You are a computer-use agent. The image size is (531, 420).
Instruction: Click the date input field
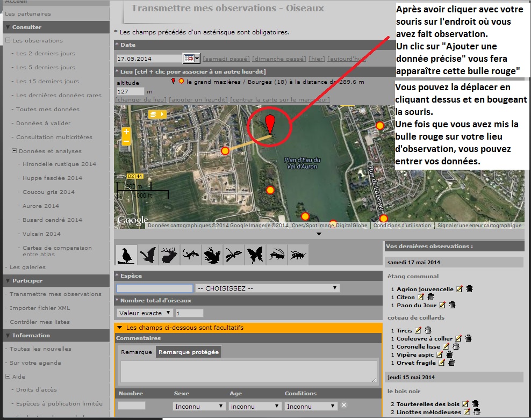[x=149, y=59]
